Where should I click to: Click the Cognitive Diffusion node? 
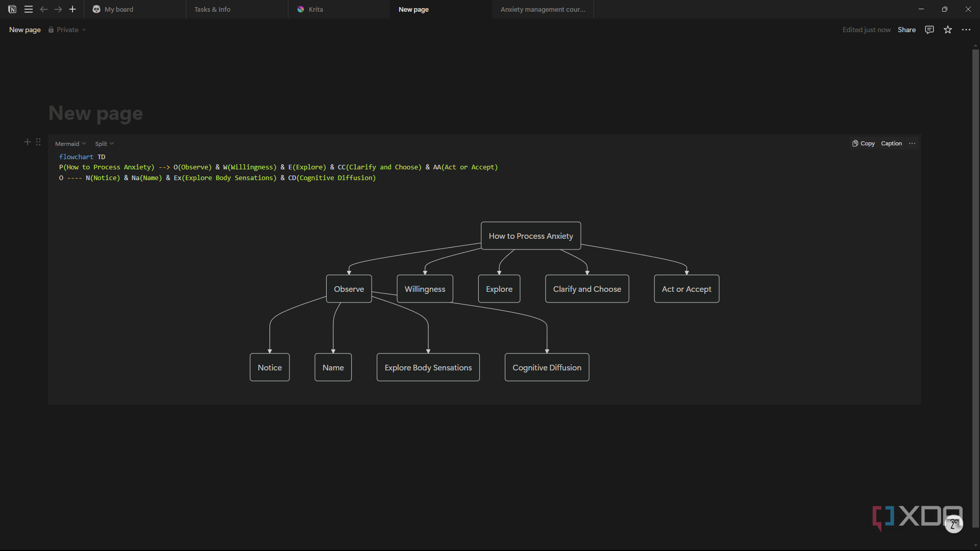click(x=547, y=367)
